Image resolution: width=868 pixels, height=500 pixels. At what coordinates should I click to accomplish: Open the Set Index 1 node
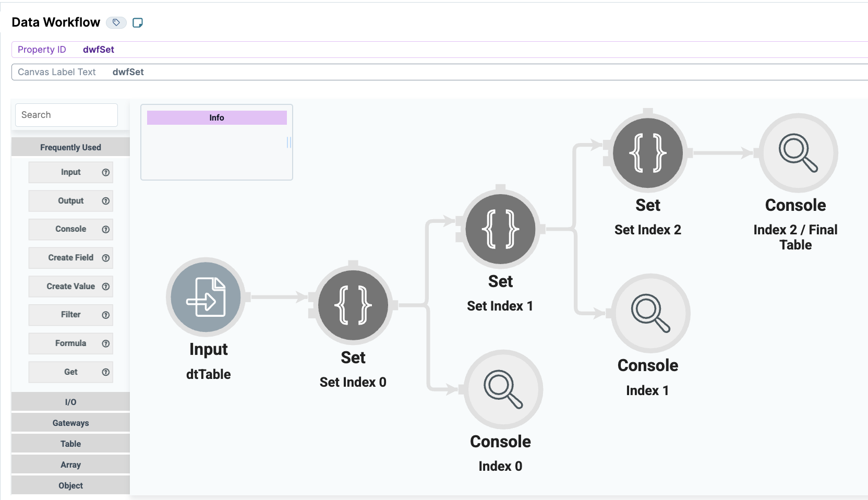point(500,229)
